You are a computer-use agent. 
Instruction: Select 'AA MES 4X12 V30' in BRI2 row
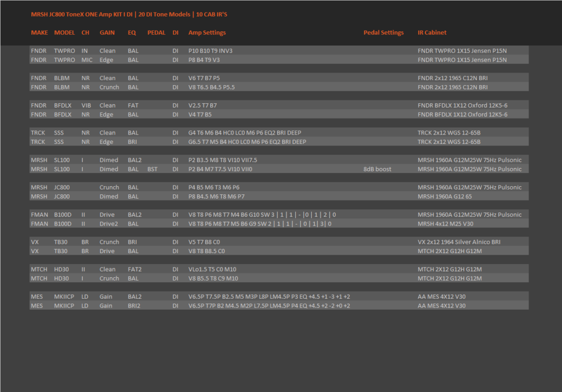442,306
